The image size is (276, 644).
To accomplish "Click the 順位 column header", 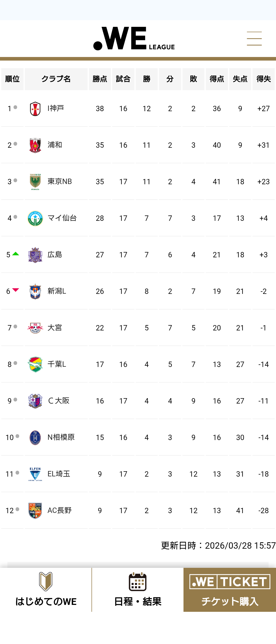I will (x=12, y=79).
